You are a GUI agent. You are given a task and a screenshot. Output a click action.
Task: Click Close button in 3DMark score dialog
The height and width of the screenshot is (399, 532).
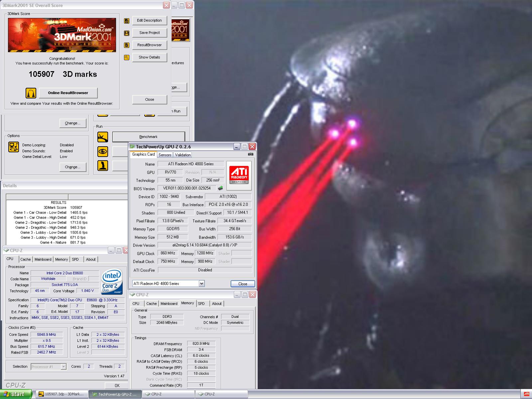coord(150,99)
